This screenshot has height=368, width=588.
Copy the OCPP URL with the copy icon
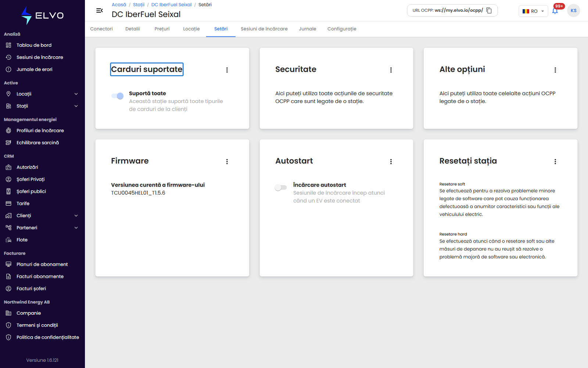[x=489, y=10]
